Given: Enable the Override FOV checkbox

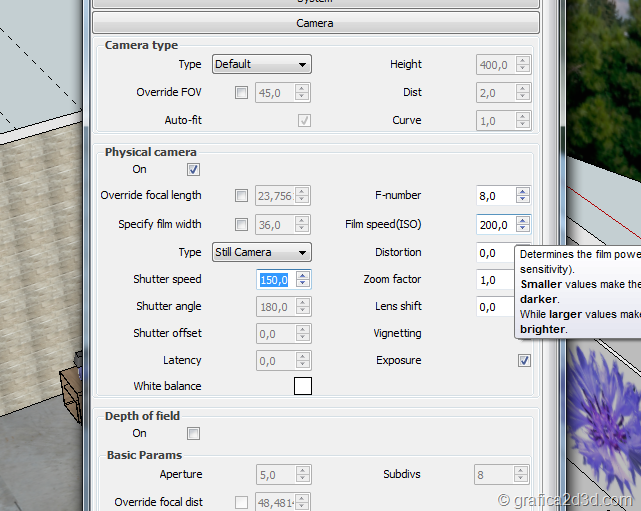Looking at the screenshot, I should pos(241,93).
